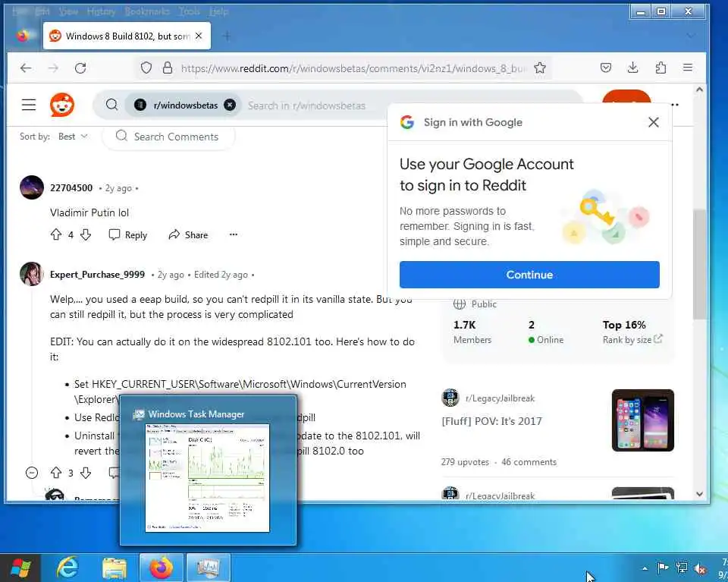Open the iPhone thumbnail of the Fluff post
The image size is (728, 582).
point(642,420)
